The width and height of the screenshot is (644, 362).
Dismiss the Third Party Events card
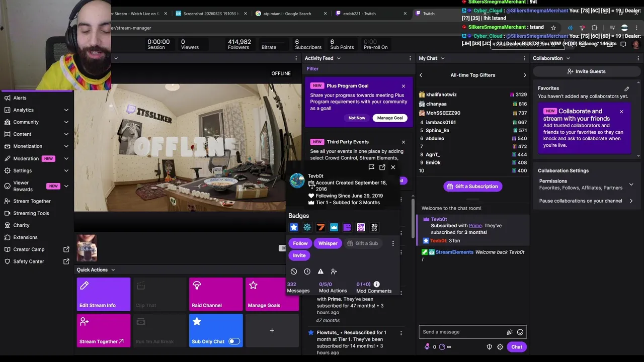coord(403,142)
